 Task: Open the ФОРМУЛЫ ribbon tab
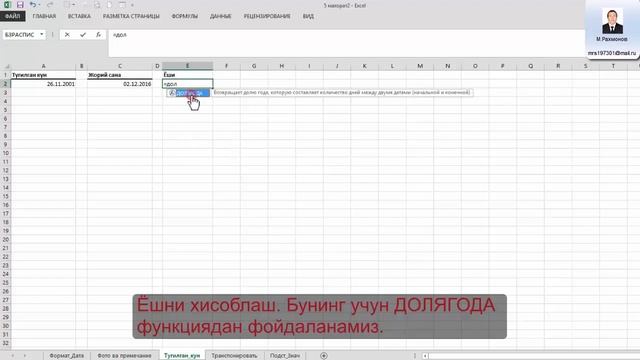click(184, 16)
